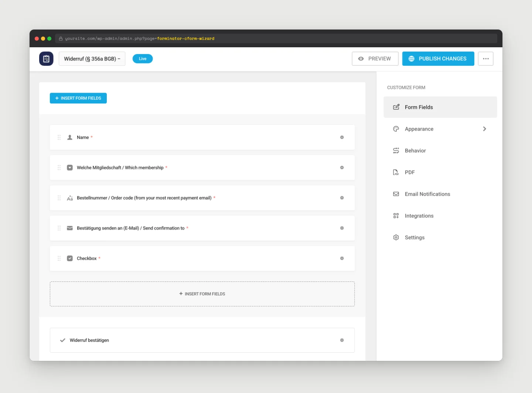Open the PDF section

pyautogui.click(x=440, y=172)
